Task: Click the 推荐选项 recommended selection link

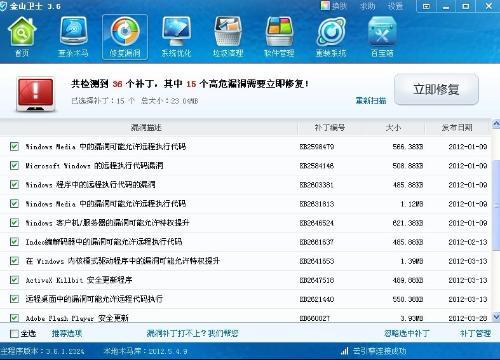Action: (x=67, y=333)
